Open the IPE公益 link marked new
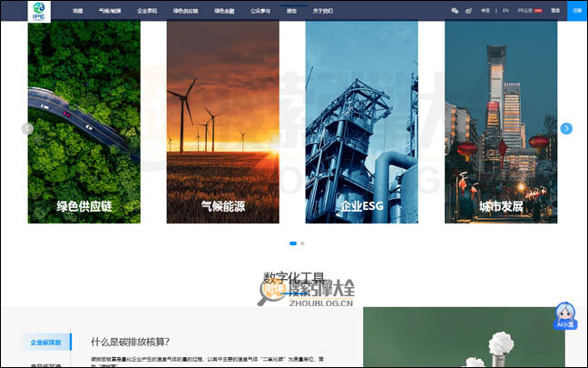588x368 pixels. coord(530,11)
